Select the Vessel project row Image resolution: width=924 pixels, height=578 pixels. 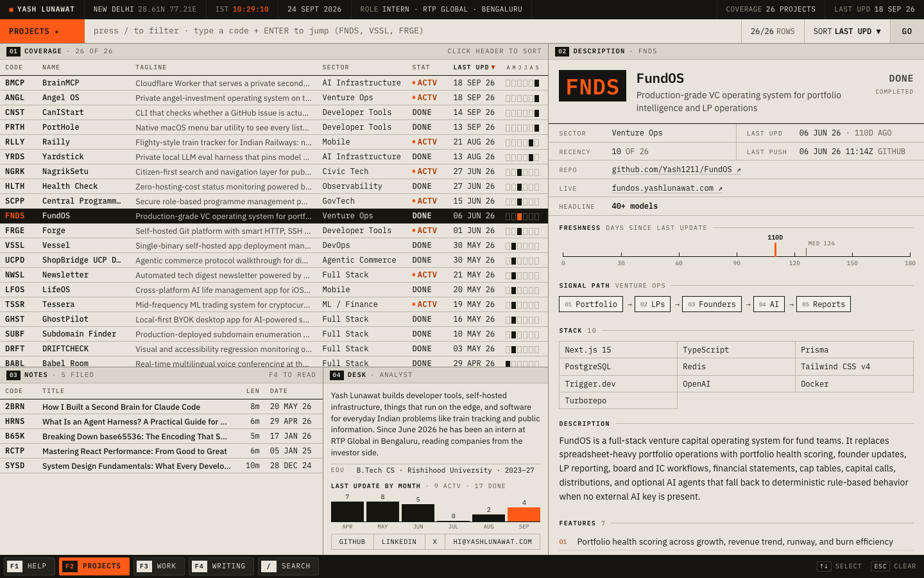(x=274, y=245)
